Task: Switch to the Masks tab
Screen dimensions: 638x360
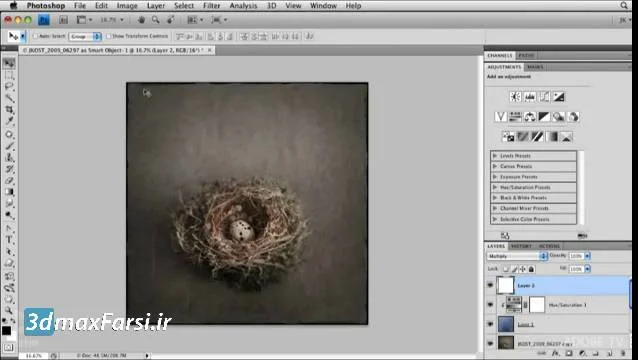Action: pos(535,67)
